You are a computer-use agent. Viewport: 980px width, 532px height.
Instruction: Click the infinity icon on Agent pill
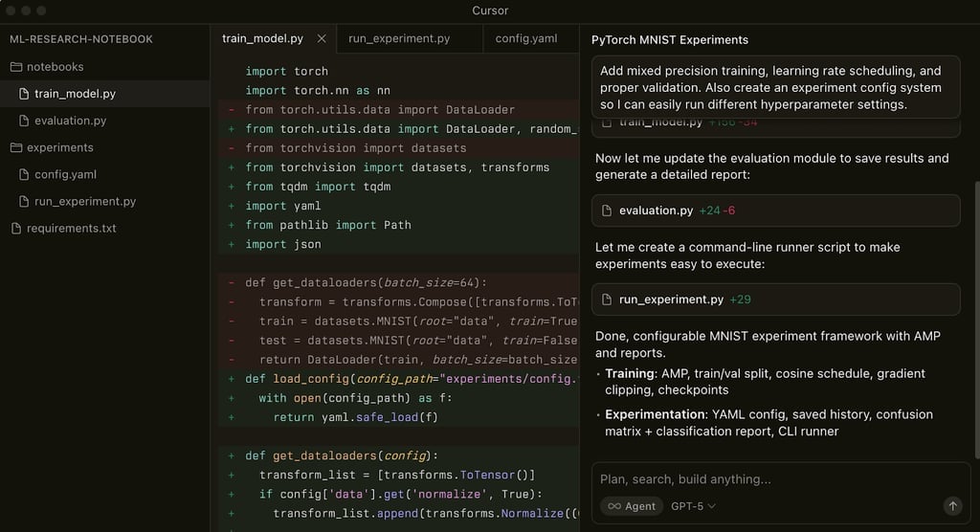[x=614, y=506]
